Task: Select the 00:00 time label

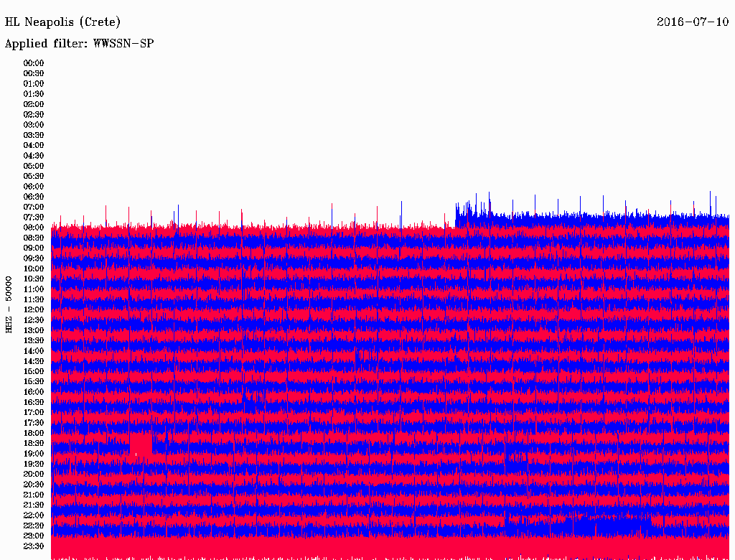Action: [x=34, y=63]
